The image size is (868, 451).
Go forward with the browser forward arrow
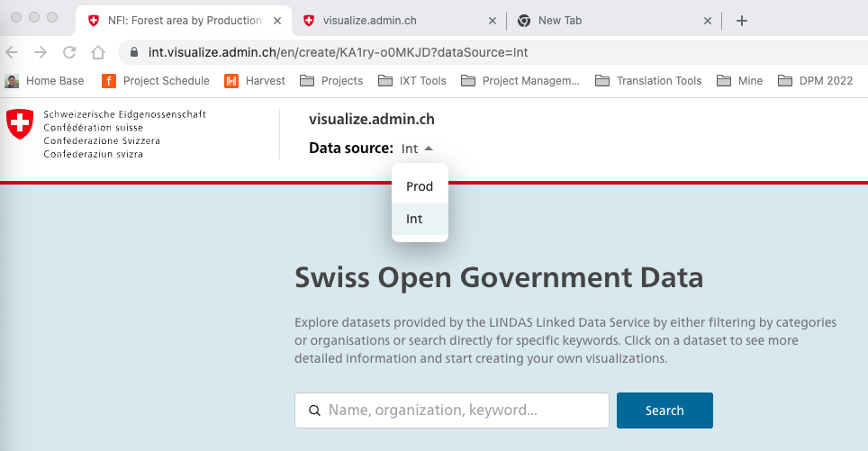[x=41, y=52]
